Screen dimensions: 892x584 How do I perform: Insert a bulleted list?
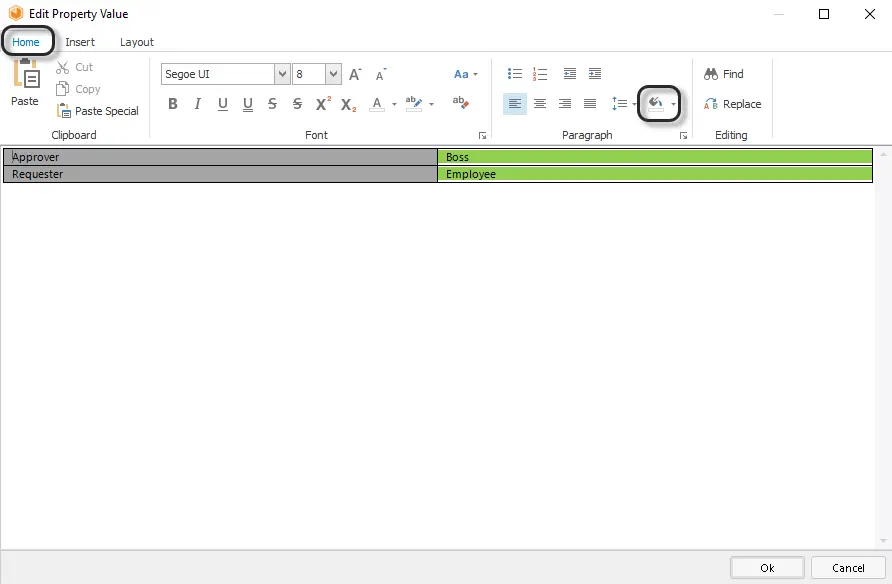[x=515, y=74]
